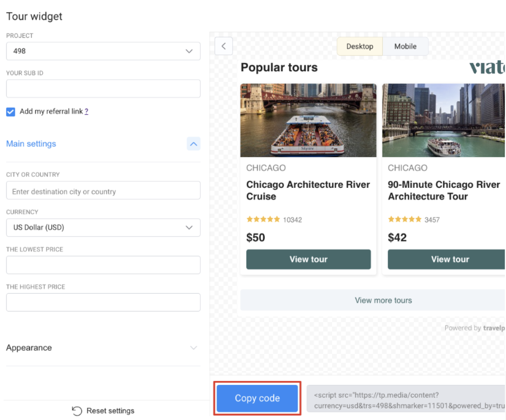Click View tour for 90-Minute Chicago River tour

click(447, 259)
